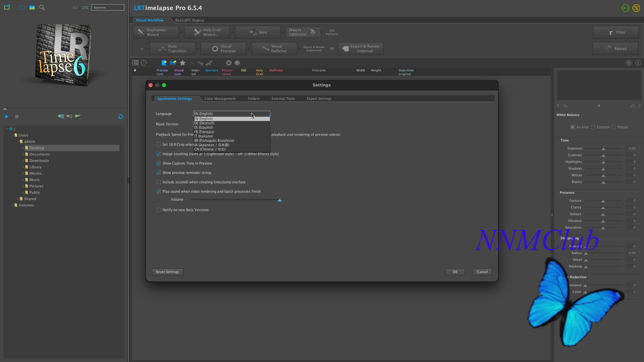Enable Include seconds in timestamp overlays
This screenshot has width=644, height=362.
158,182
